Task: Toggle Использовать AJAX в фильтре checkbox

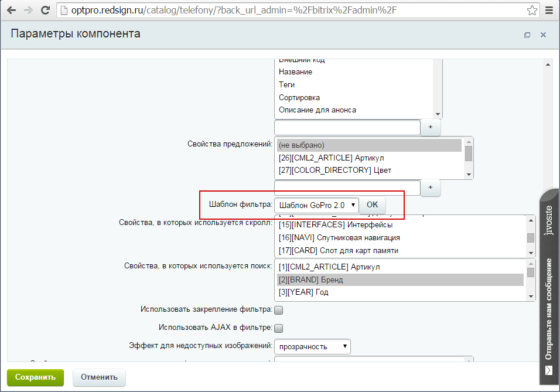Action: [x=279, y=328]
